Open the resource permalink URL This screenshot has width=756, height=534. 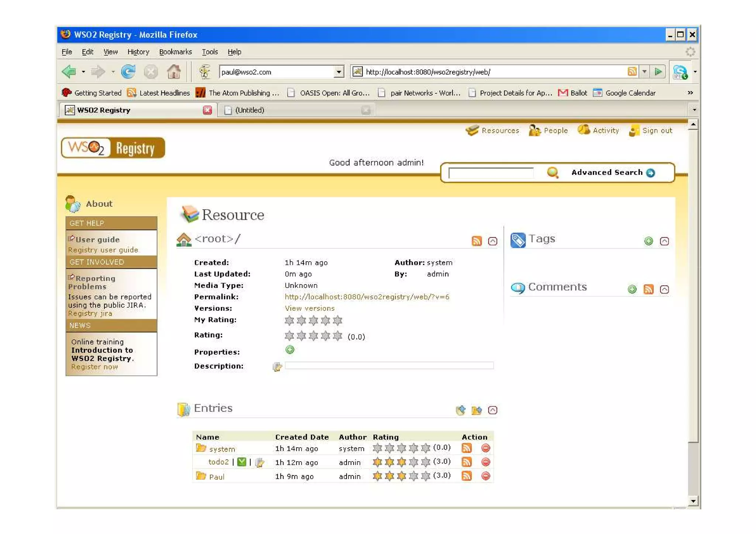(x=367, y=297)
